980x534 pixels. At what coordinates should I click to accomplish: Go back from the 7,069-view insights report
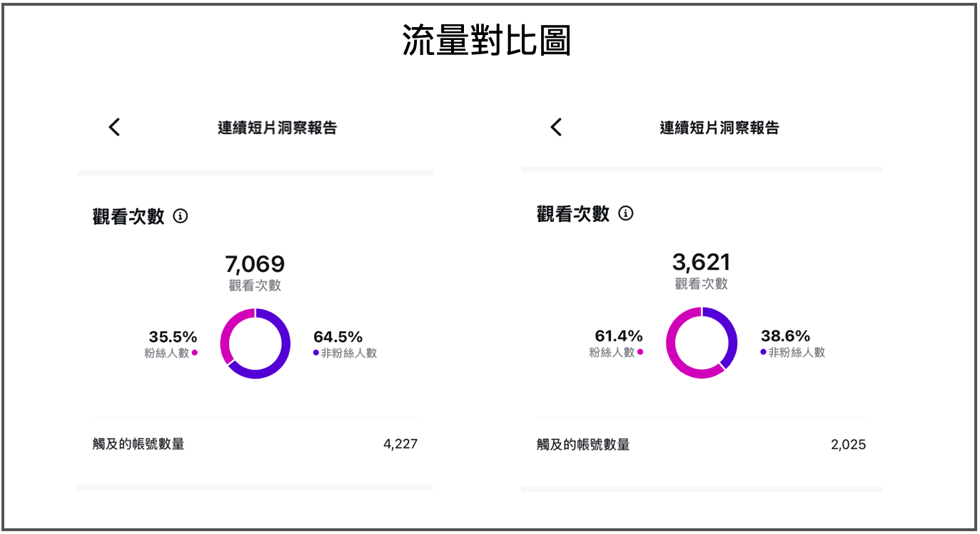(114, 127)
